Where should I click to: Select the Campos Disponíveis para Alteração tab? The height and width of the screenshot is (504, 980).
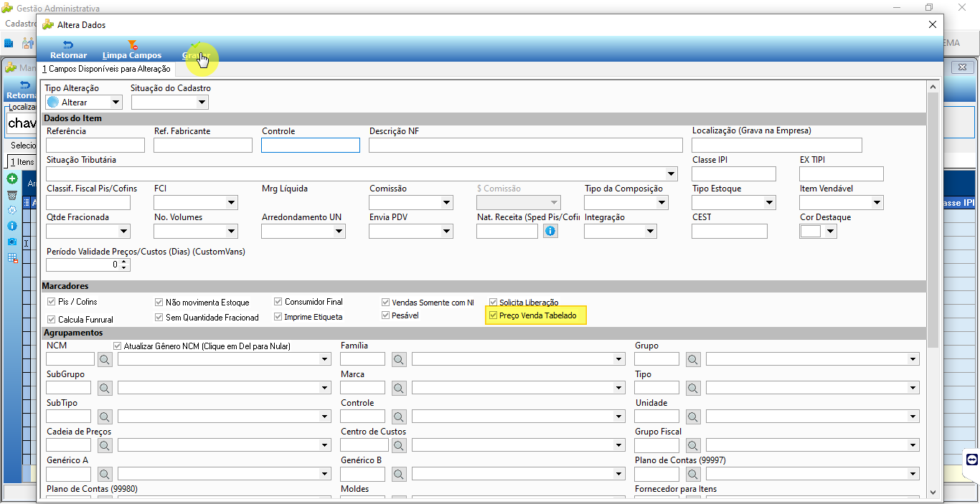106,70
